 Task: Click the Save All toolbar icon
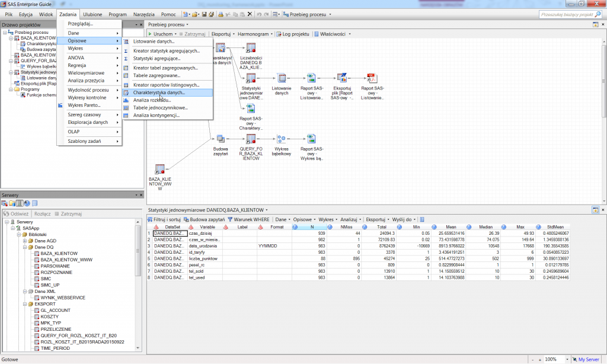coord(212,14)
